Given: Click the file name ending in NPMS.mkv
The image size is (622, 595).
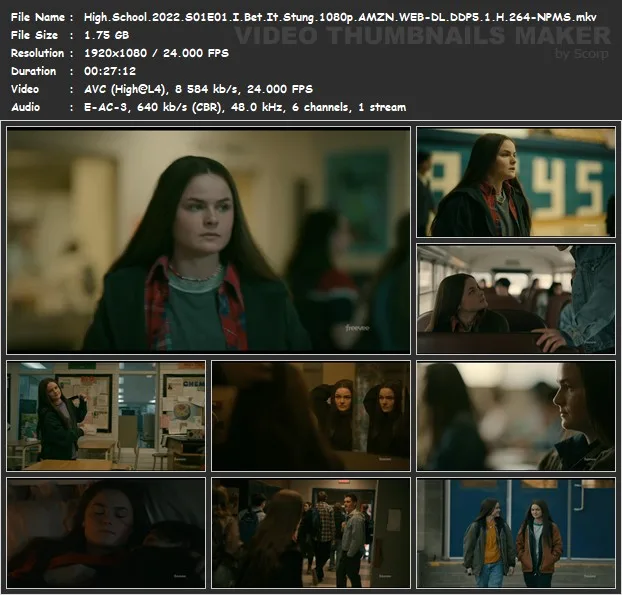Looking at the screenshot, I should click(340, 17).
